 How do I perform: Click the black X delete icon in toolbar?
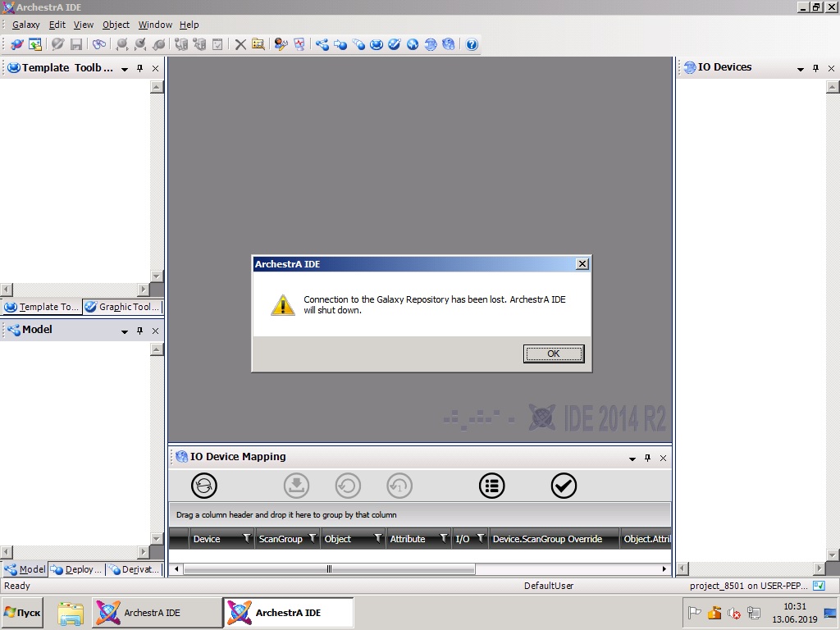pos(240,44)
